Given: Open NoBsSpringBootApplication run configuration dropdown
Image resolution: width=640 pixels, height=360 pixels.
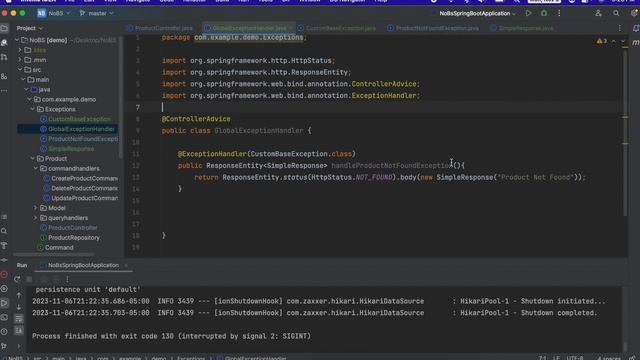Looking at the screenshot, I should [477, 13].
